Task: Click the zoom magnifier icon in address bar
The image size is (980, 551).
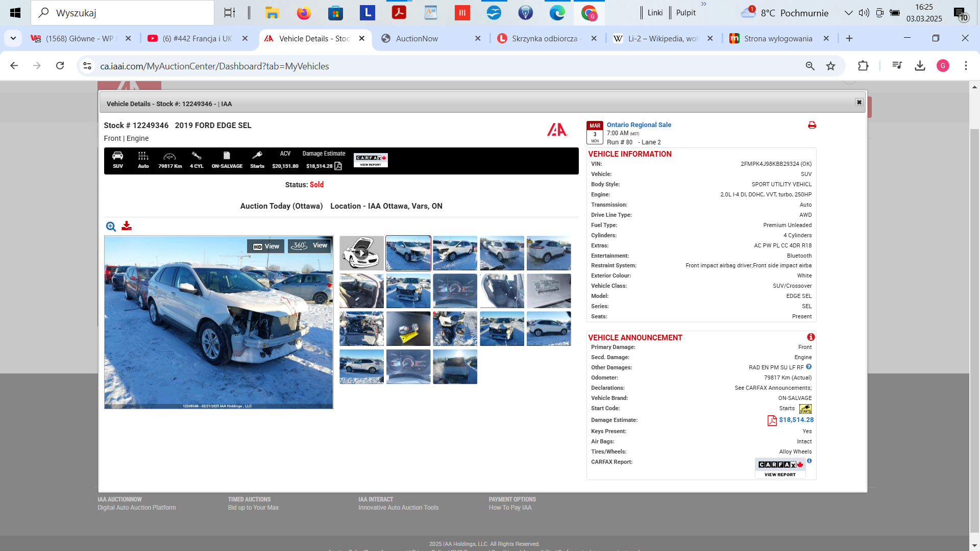Action: 810,66
